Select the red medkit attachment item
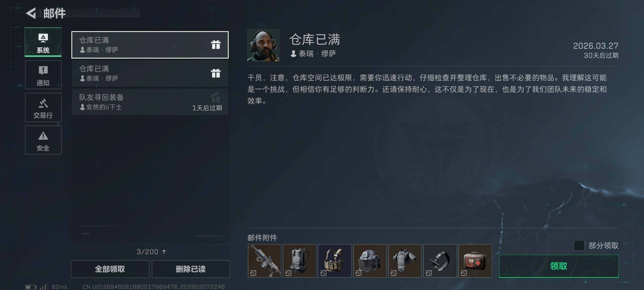Image resolution: width=644 pixels, height=290 pixels. pos(475,261)
